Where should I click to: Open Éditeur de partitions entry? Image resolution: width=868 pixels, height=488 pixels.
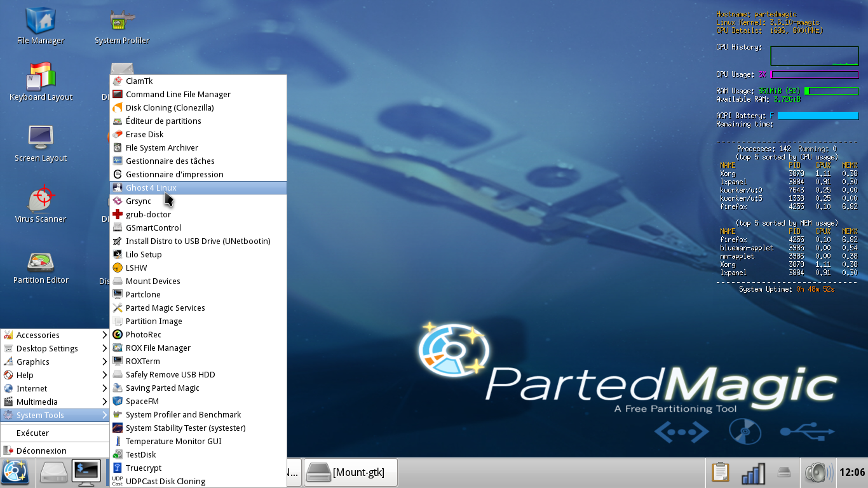pyautogui.click(x=198, y=121)
